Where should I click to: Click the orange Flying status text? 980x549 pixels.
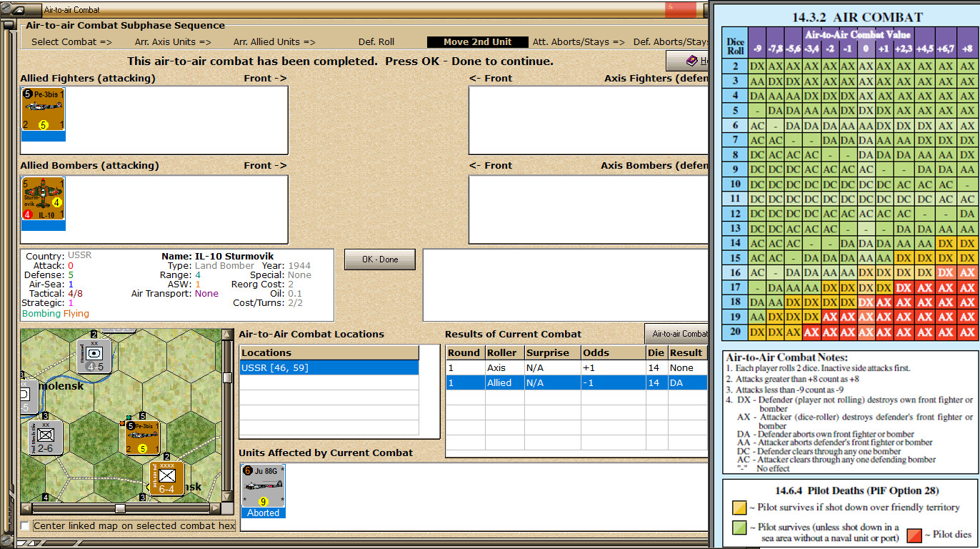pos(76,313)
